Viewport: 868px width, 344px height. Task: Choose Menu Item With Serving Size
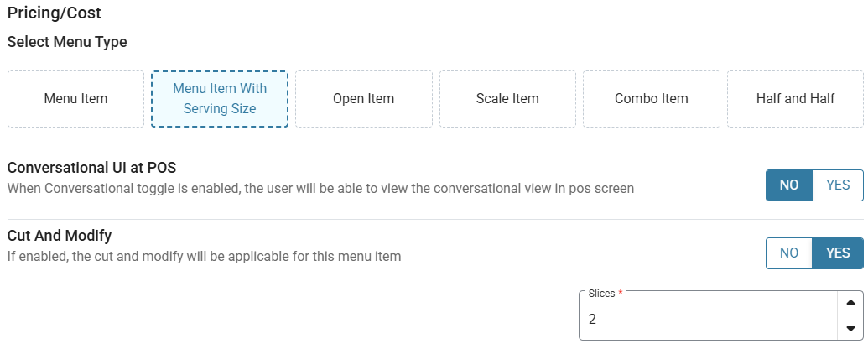click(220, 99)
